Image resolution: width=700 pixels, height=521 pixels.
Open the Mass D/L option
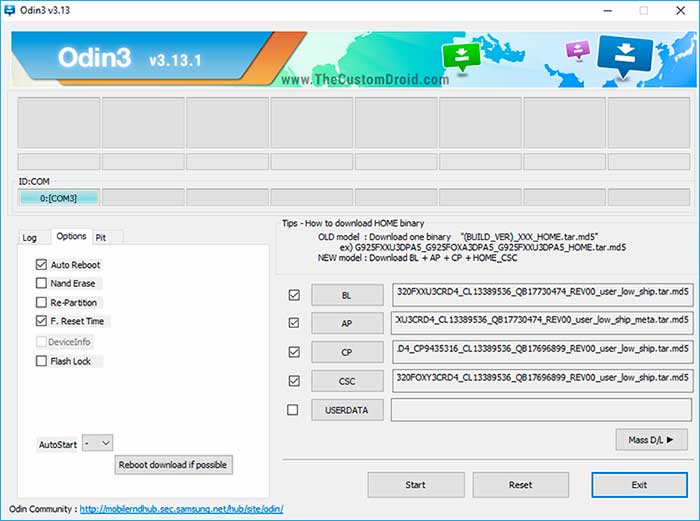652,439
